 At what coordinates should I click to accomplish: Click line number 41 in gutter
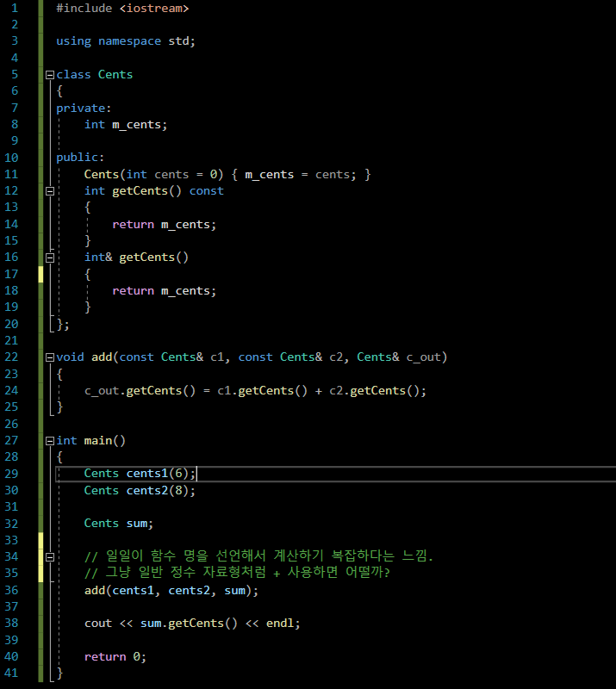11,673
